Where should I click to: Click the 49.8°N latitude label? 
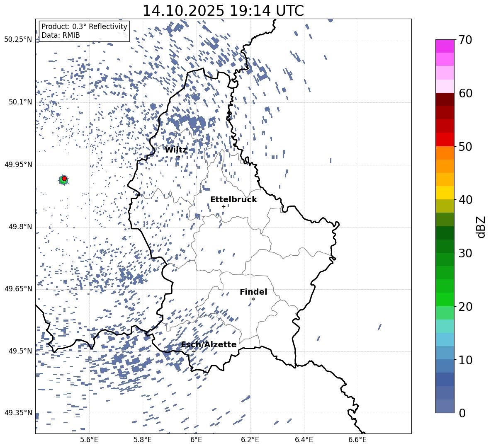tap(20, 227)
